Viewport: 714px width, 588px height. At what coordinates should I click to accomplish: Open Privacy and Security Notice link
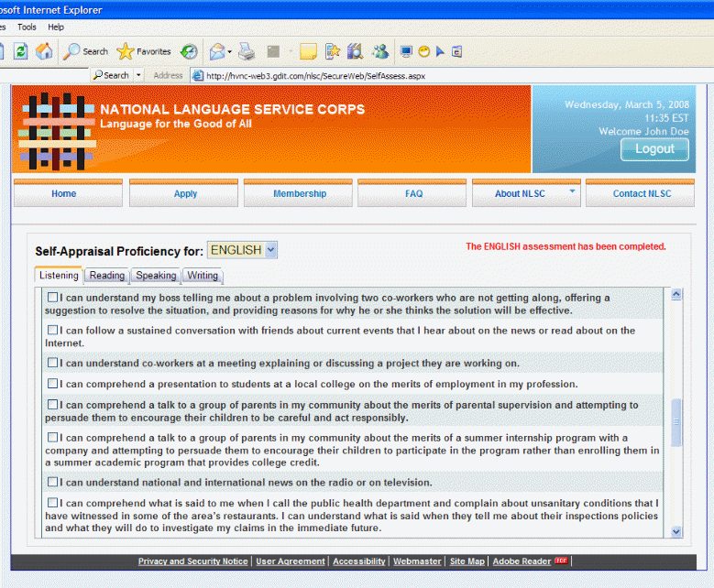[192, 561]
